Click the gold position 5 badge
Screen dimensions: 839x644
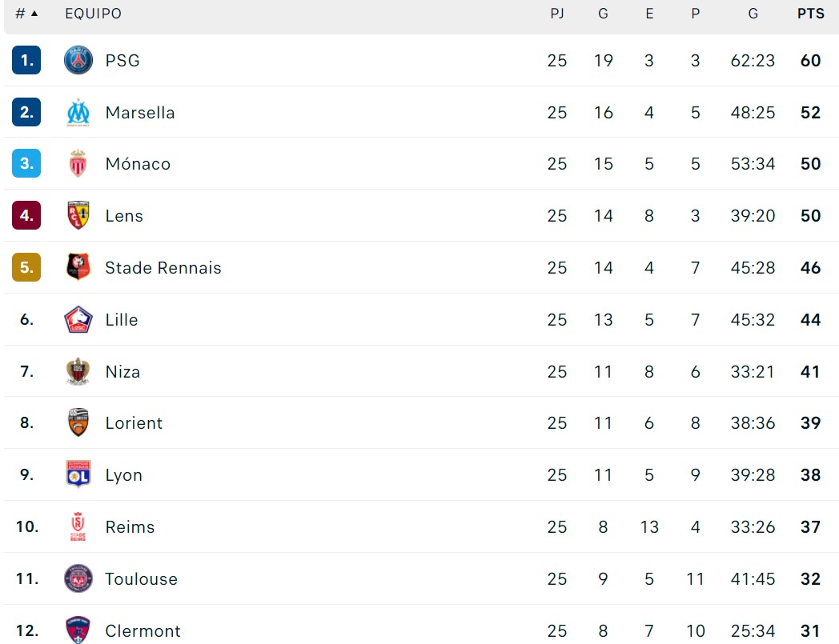click(26, 268)
